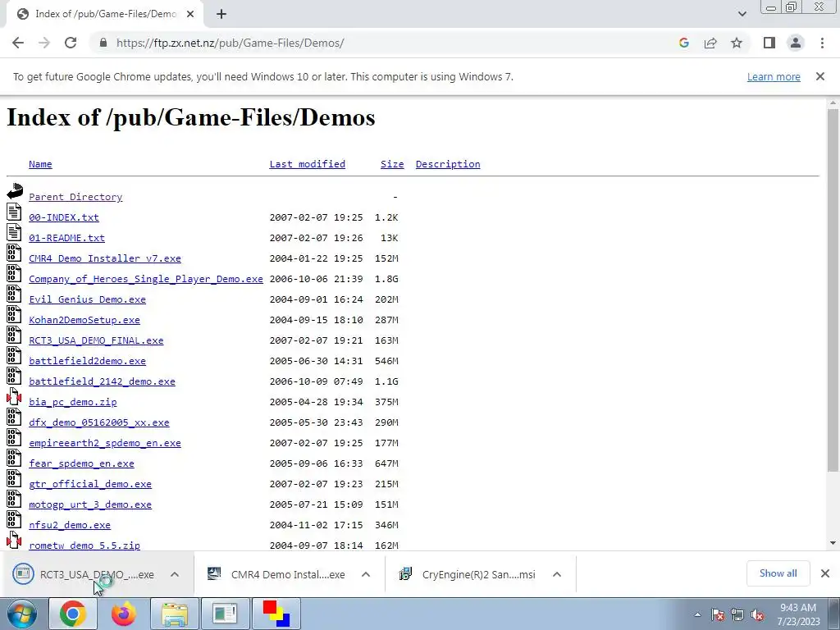The image size is (840, 630).
Task: Download fear_spdemo_en.exe
Action: point(81,463)
